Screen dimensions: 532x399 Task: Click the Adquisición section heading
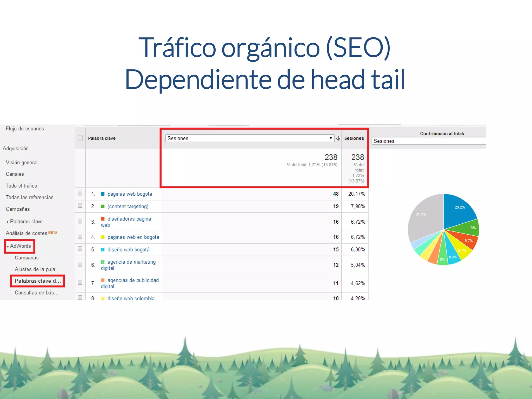[x=16, y=149]
